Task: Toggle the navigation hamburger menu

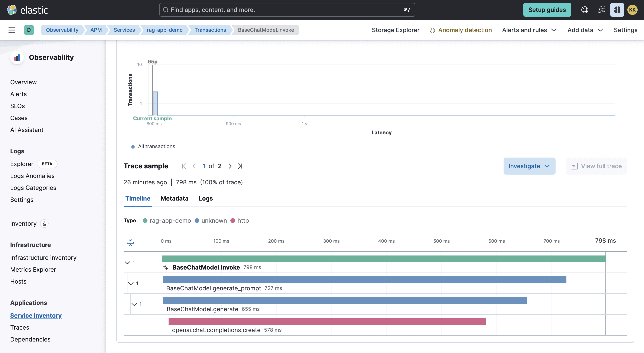Action: click(12, 30)
